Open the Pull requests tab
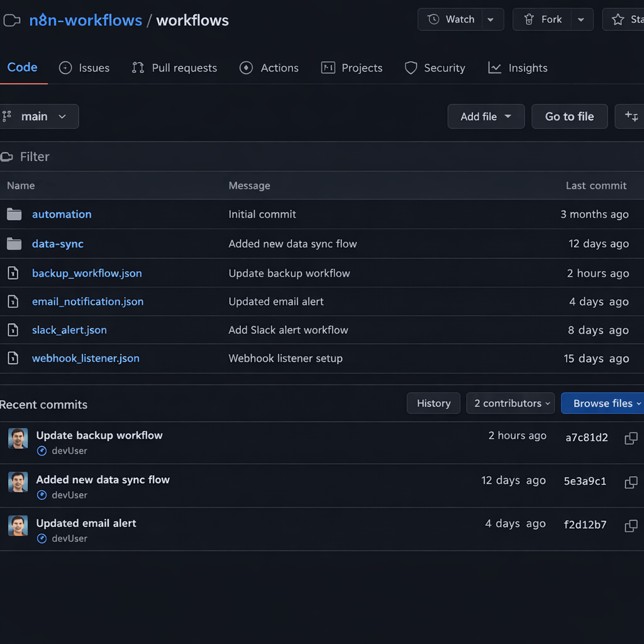Image resolution: width=644 pixels, height=644 pixels. click(175, 68)
